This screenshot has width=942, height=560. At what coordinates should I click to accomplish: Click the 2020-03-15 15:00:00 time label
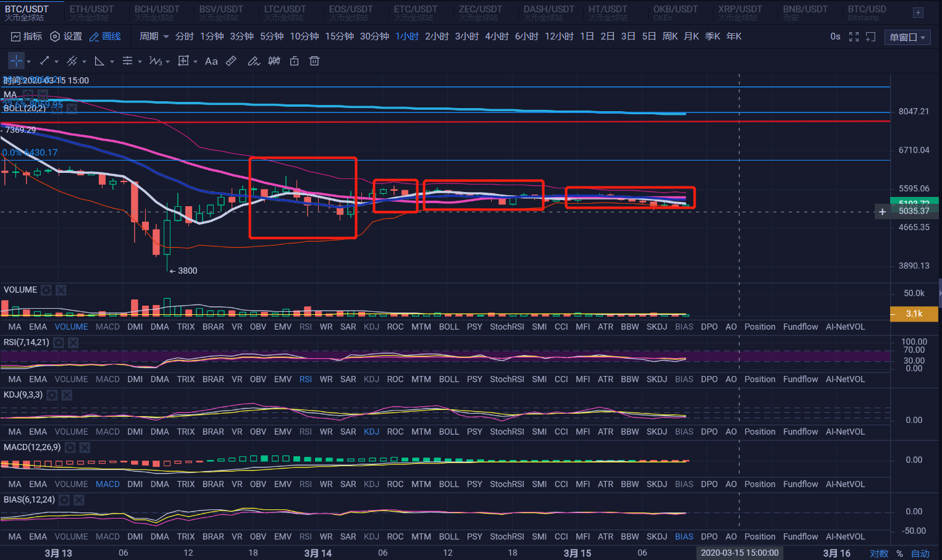coord(740,553)
